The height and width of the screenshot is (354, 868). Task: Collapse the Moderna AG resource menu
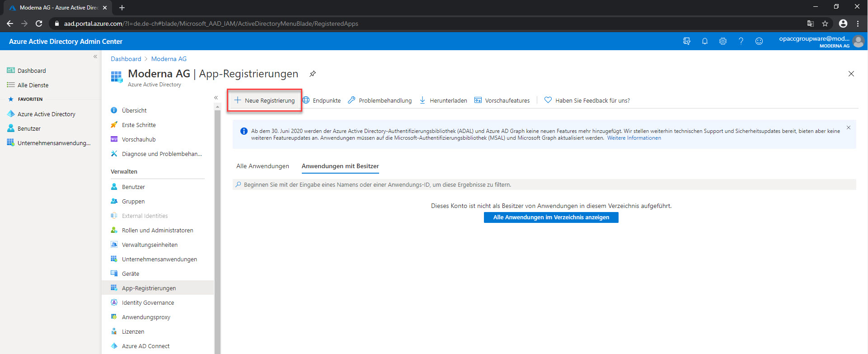[x=216, y=98]
